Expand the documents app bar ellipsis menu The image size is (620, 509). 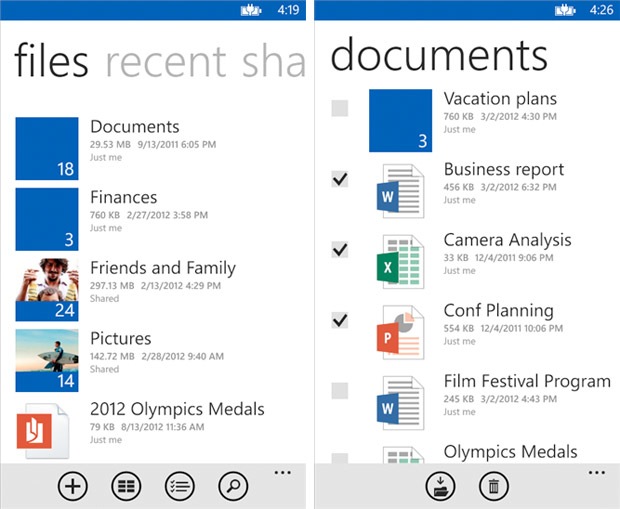597,470
